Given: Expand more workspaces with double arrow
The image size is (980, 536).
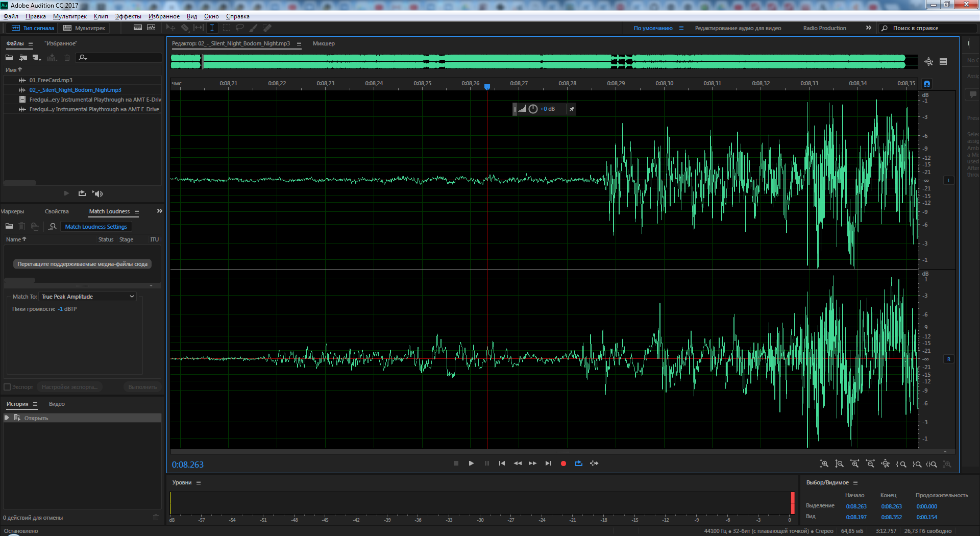Looking at the screenshot, I should (x=868, y=28).
